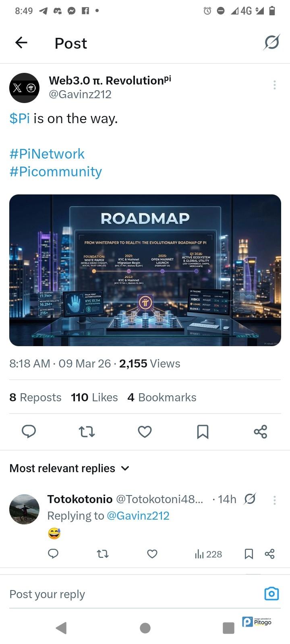Share the main post via share icon
This screenshot has width=290, height=644.
point(261,431)
